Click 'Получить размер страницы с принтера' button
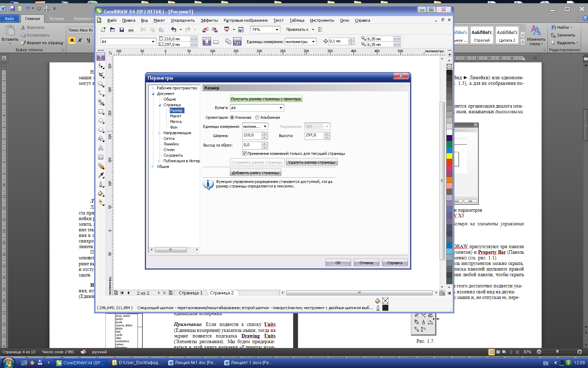 pos(266,99)
